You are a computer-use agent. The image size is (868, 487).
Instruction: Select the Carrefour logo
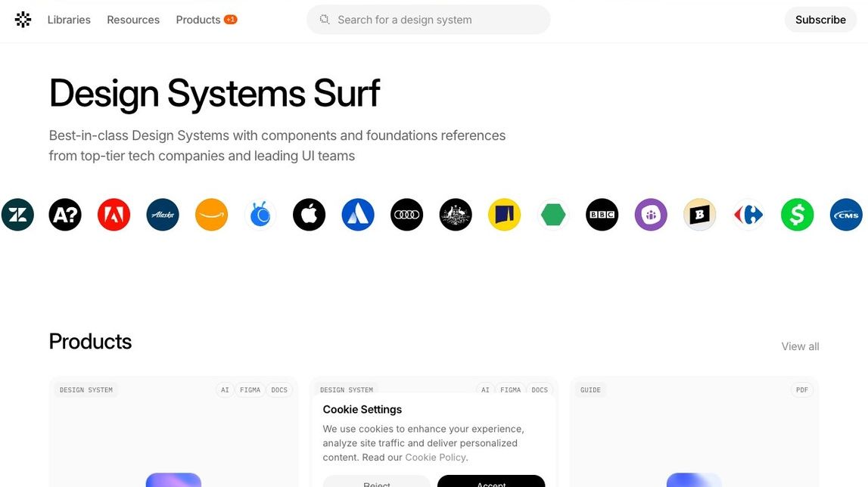pyautogui.click(x=748, y=215)
